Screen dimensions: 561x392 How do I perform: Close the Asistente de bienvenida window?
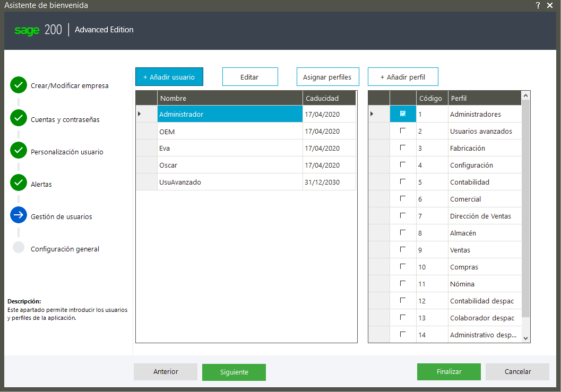pyautogui.click(x=550, y=5)
